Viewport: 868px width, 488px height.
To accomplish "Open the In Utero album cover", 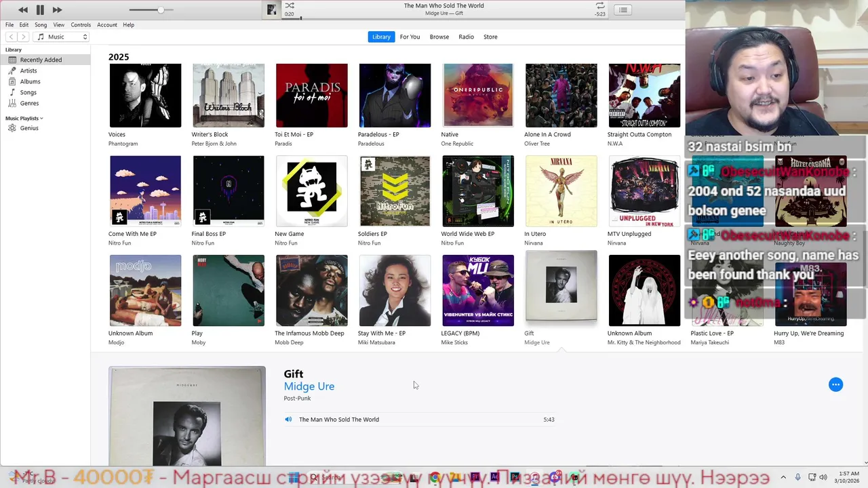I will tap(561, 191).
